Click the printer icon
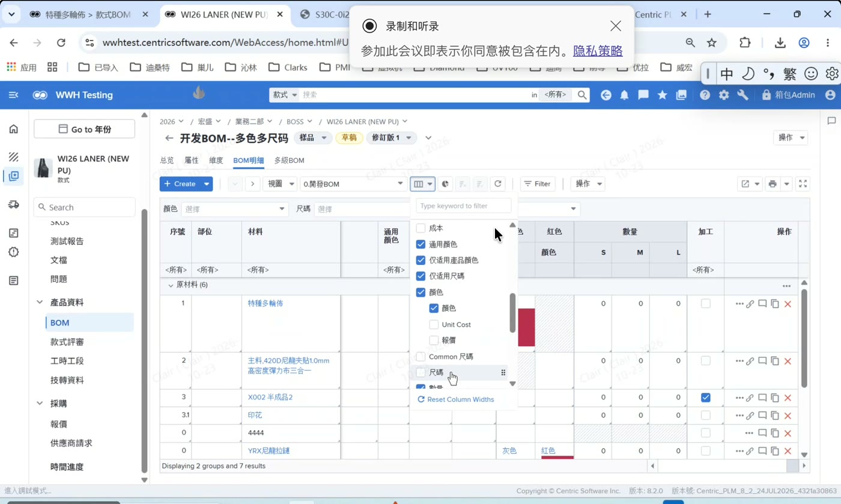 click(x=773, y=184)
